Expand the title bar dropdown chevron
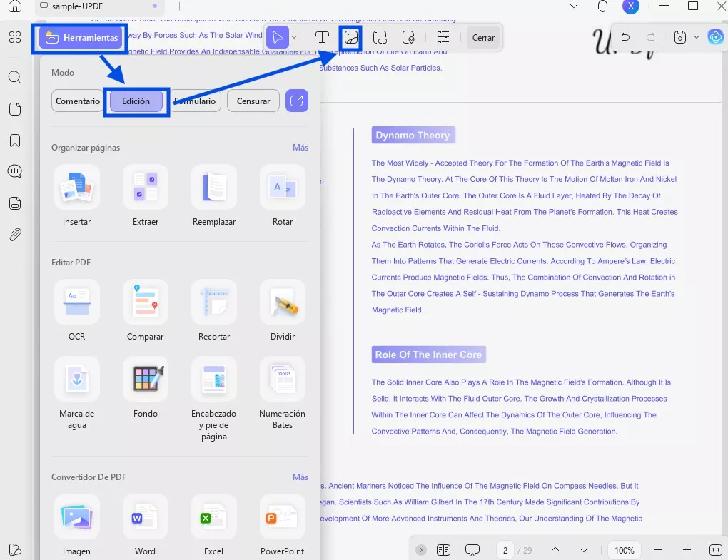Viewport: 728px width, 560px height. 574,6
